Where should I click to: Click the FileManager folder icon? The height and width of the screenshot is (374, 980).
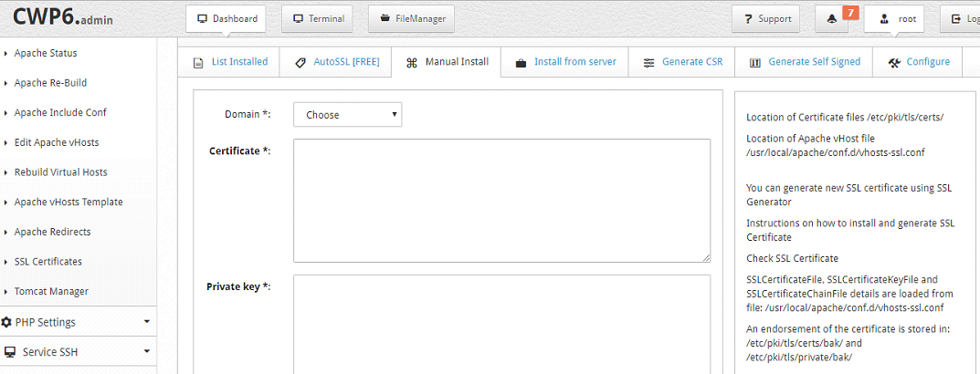point(385,19)
